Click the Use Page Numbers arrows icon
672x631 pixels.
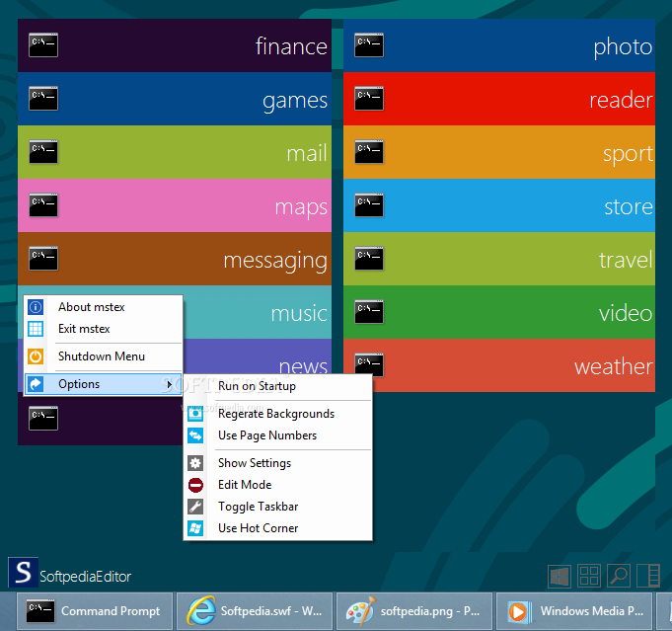coord(195,435)
